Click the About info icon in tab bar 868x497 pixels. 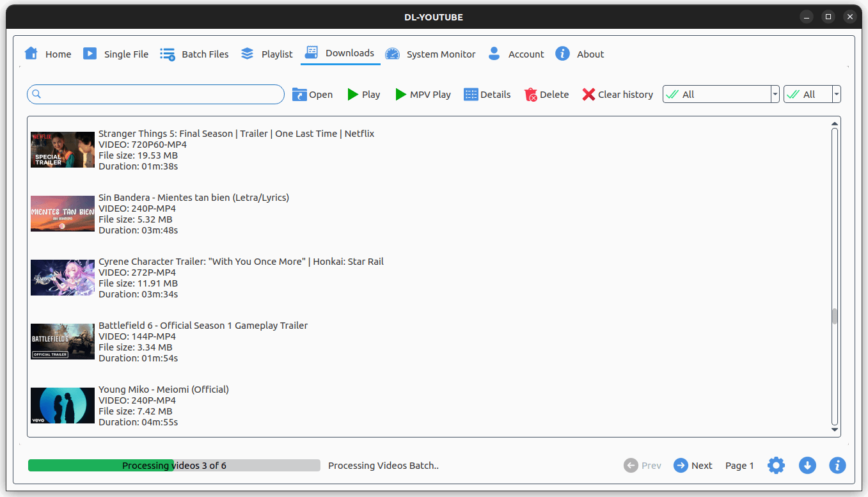point(563,54)
